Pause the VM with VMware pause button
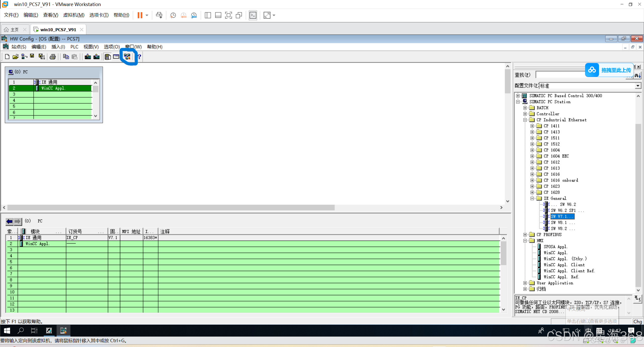Viewport: 644px width, 347px height. click(140, 15)
